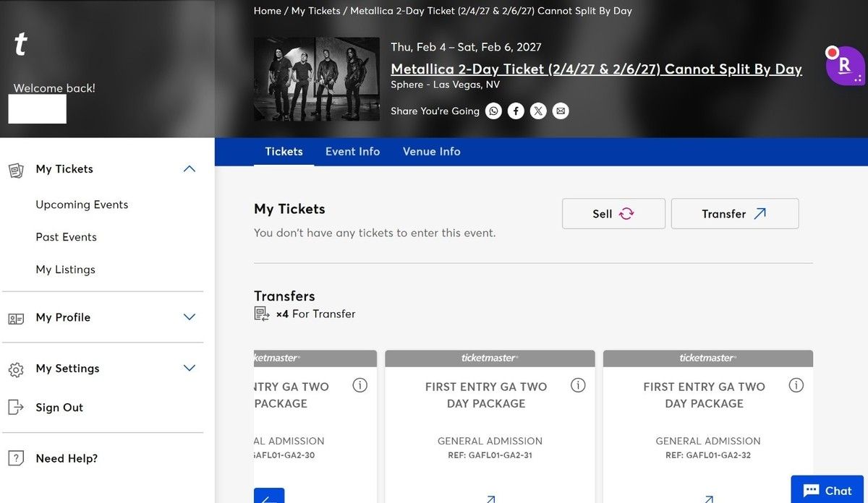Image resolution: width=868 pixels, height=503 pixels.
Task: Share event by email icon
Action: point(561,111)
